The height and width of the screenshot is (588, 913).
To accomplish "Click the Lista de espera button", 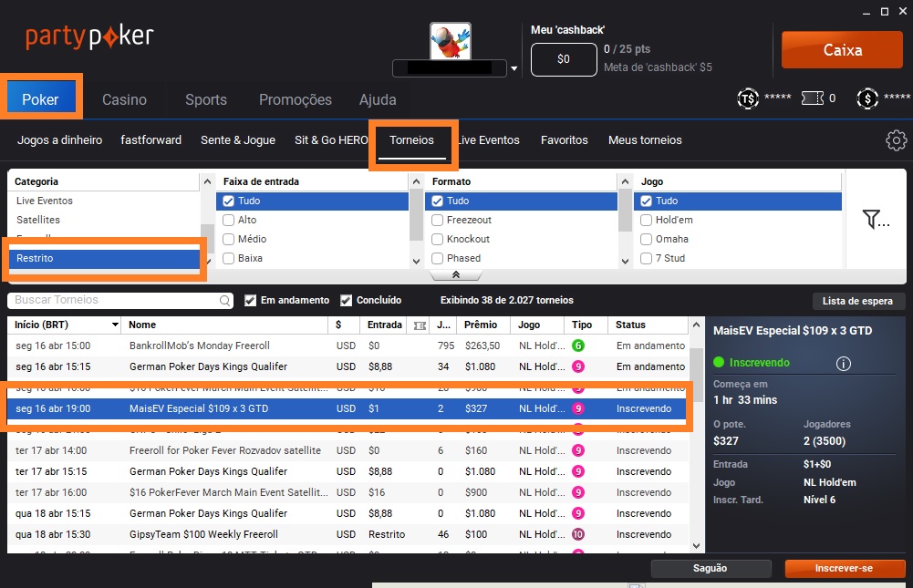I will pos(857,301).
